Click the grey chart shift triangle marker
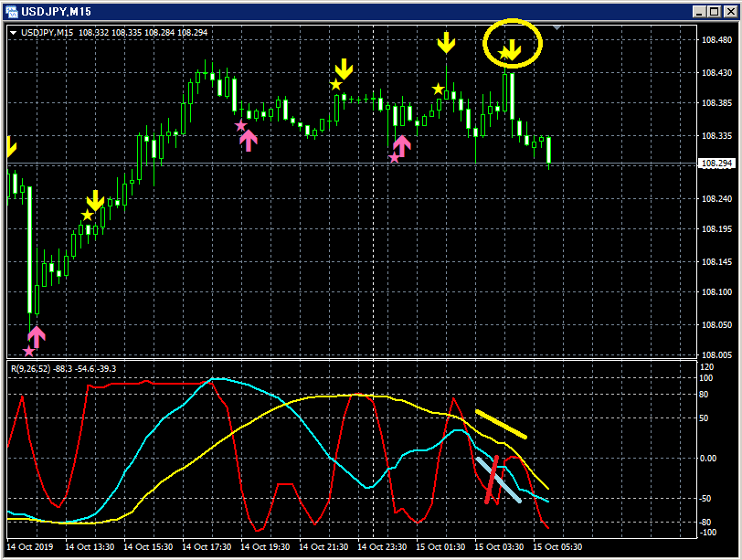 tap(557, 28)
